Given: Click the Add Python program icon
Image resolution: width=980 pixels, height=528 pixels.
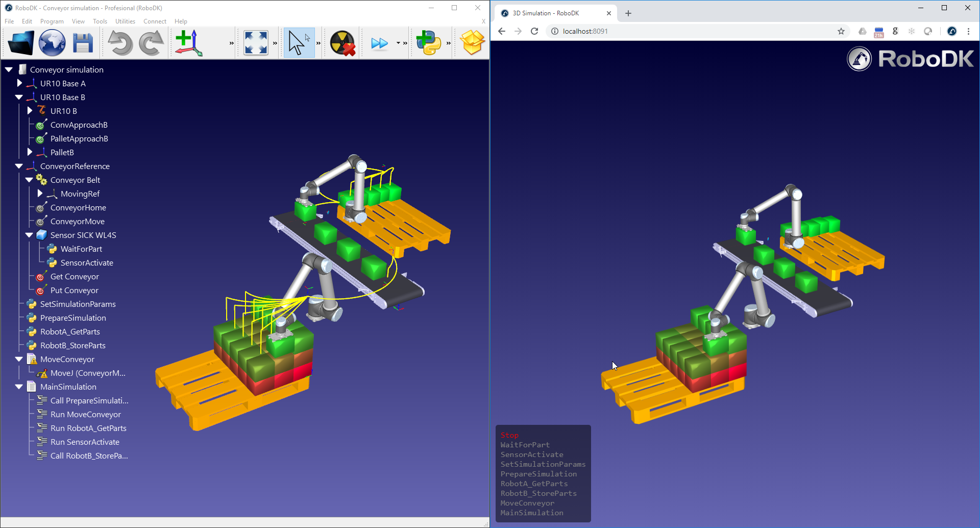Looking at the screenshot, I should pos(428,43).
